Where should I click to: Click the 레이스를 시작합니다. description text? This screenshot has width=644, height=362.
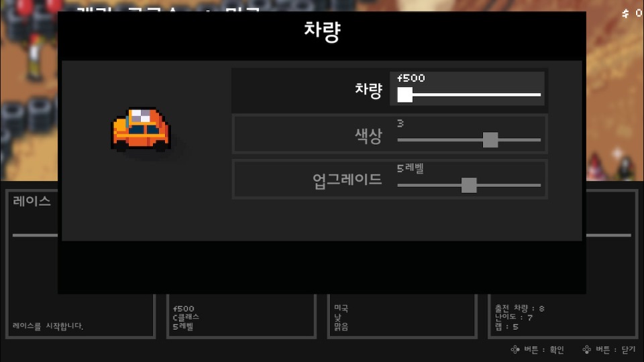(48, 326)
